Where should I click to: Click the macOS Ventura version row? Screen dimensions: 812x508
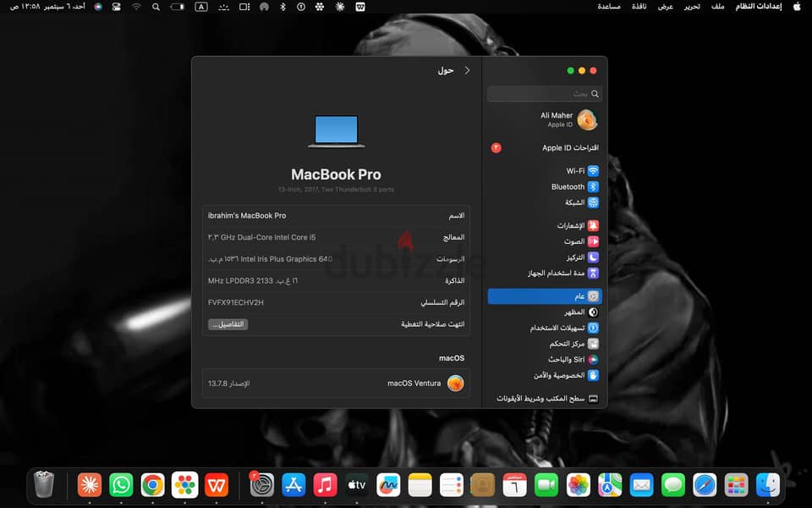336,383
